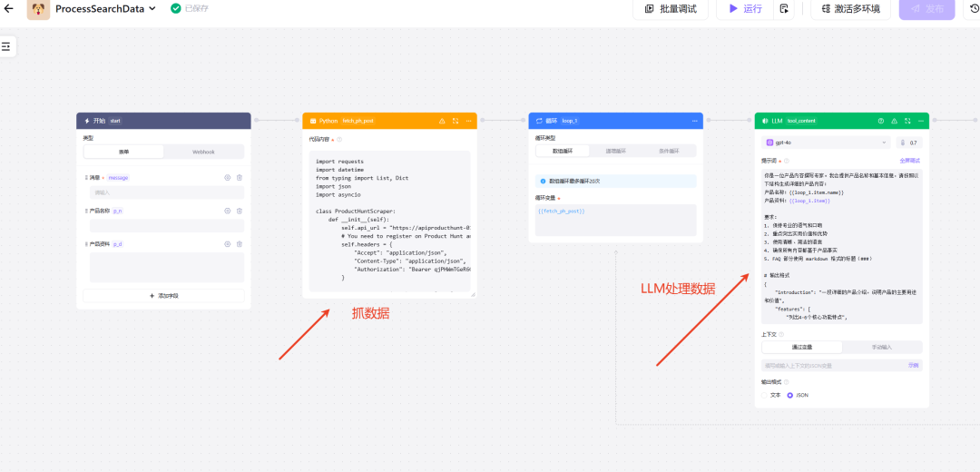Screen dimensions: 980x472
Task: Click the fetch_ph_post name tag on Python node
Action: pyautogui.click(x=358, y=121)
